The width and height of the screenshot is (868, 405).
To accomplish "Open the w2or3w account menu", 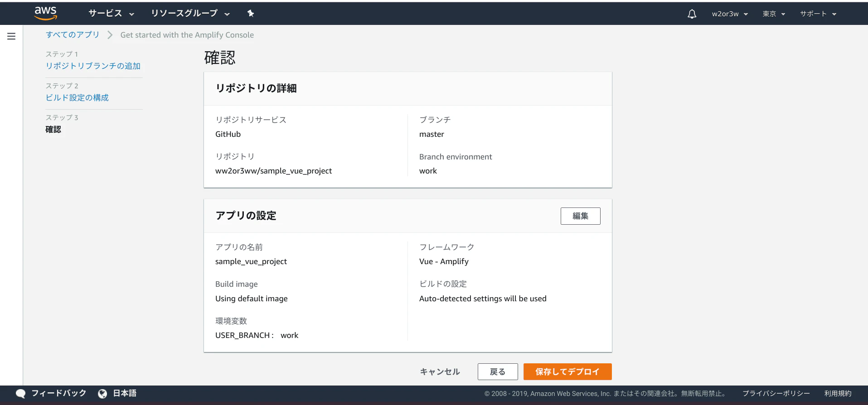I will pos(730,14).
